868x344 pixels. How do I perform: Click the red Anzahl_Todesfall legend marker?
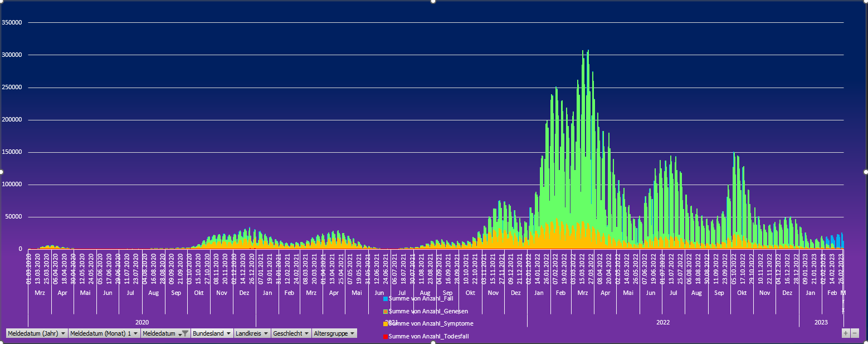coord(386,337)
